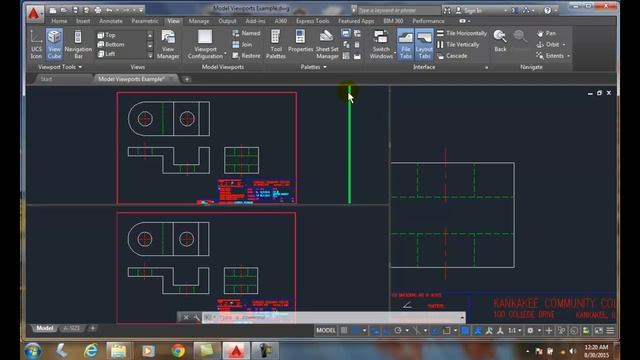
Task: Click the Restore viewports button
Action: pos(246,56)
